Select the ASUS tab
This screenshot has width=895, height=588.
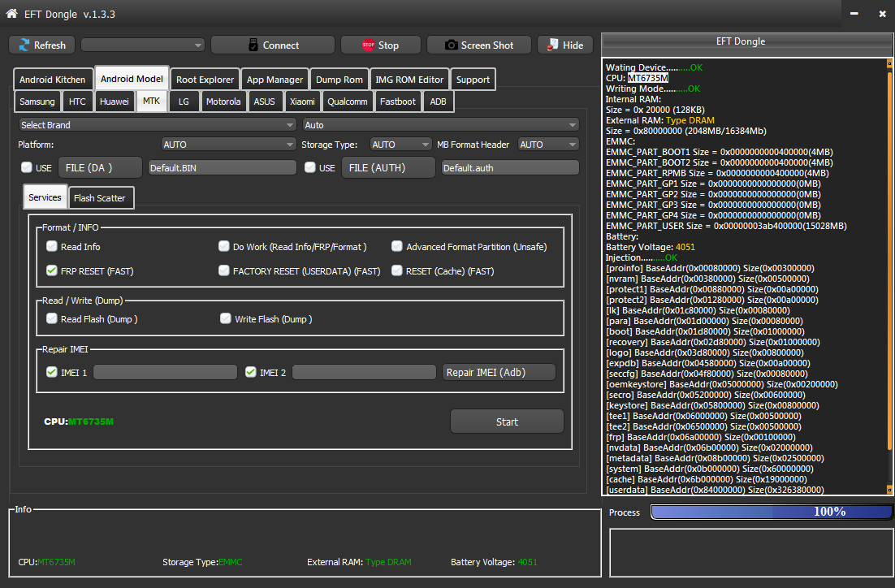pos(264,102)
